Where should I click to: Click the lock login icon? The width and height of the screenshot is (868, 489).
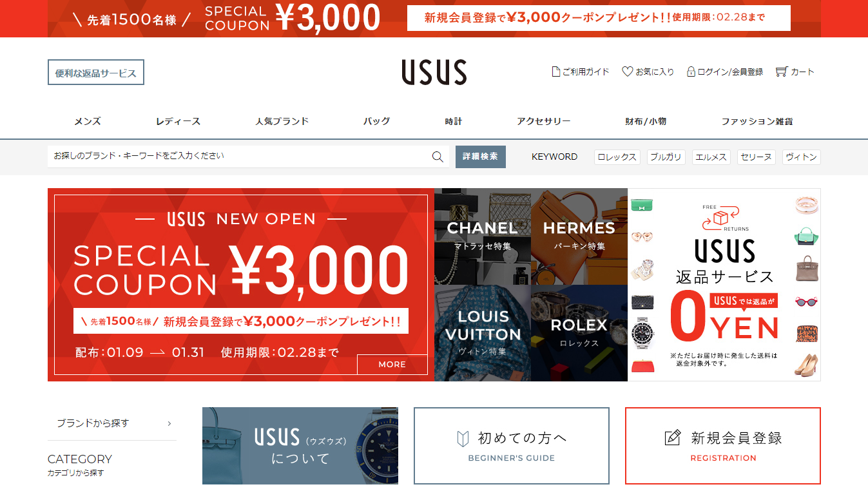(x=691, y=72)
